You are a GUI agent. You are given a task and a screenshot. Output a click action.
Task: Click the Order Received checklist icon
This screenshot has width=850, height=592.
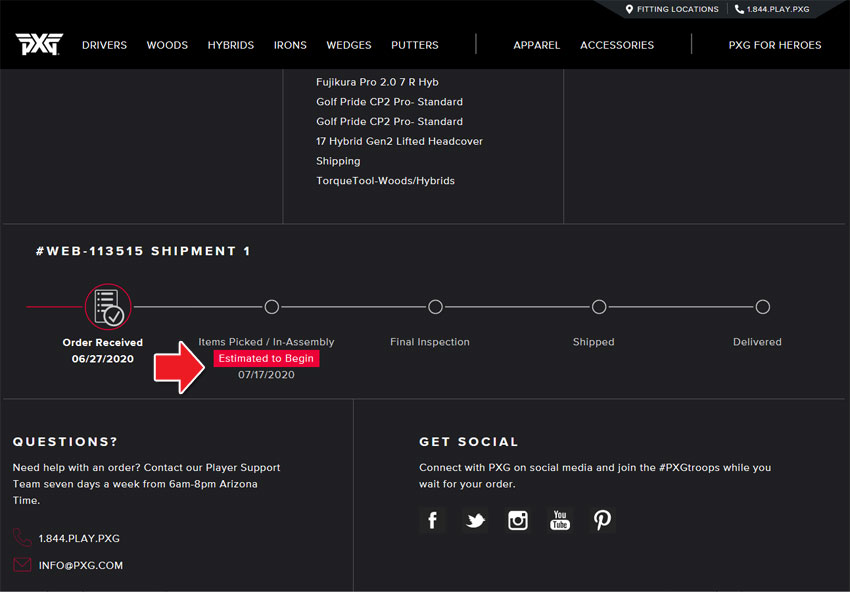(x=108, y=307)
